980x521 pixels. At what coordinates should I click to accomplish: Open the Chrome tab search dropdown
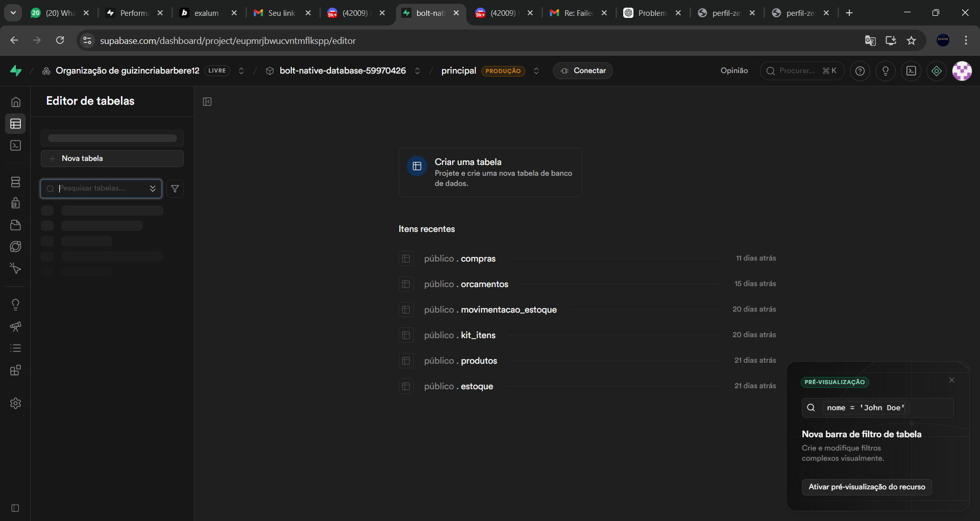pyautogui.click(x=13, y=13)
